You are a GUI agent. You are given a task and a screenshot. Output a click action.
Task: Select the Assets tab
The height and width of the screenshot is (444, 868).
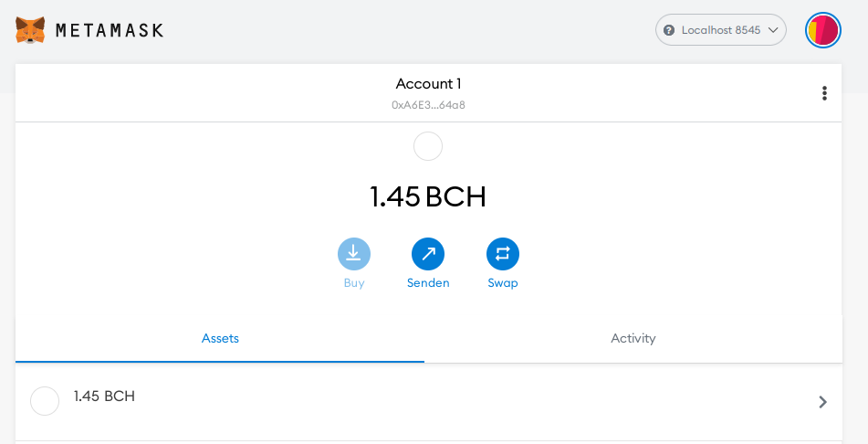(x=220, y=338)
